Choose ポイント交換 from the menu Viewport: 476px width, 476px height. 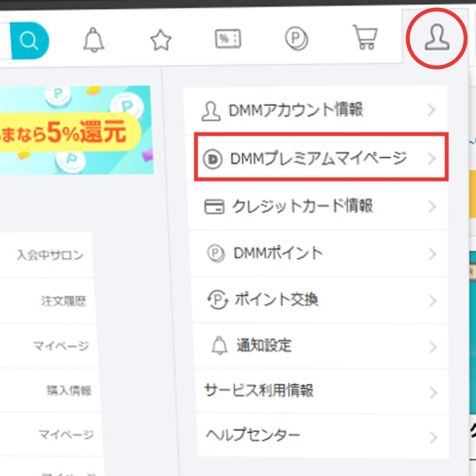(x=320, y=300)
